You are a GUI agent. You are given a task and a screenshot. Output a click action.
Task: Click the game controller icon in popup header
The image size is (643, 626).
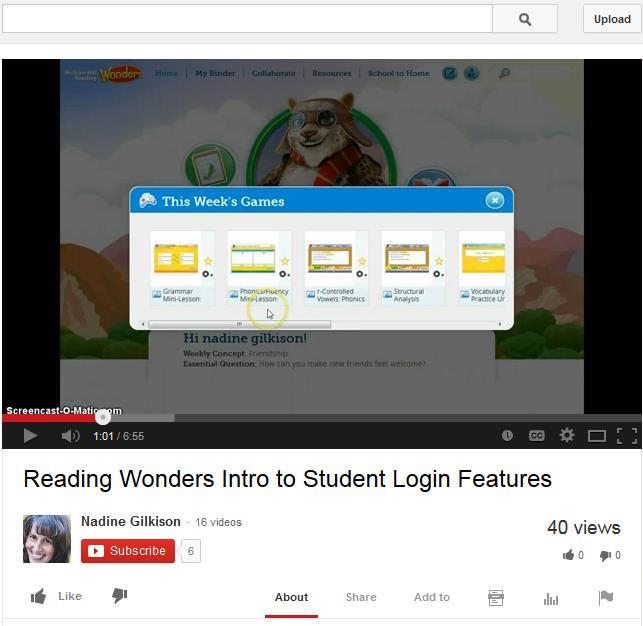148,200
